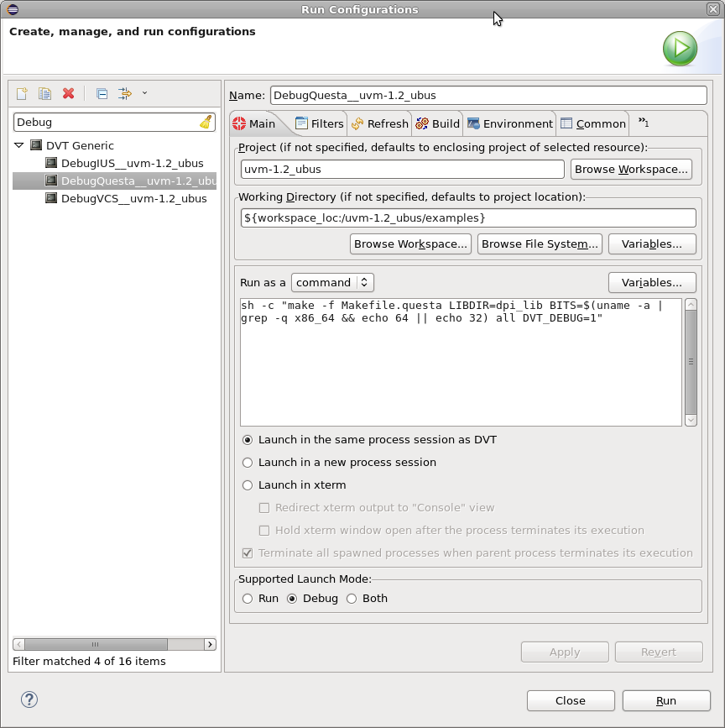Create a new launch configuration

tap(22, 93)
